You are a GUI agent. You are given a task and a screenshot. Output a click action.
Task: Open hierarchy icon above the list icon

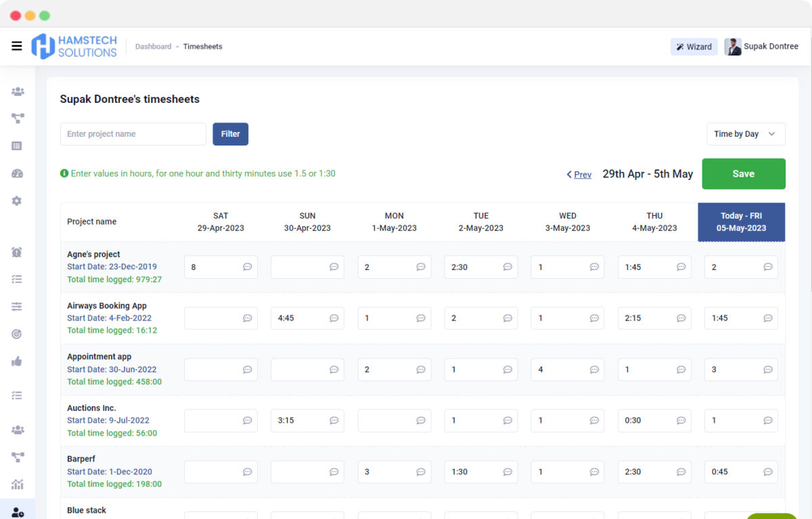point(18,118)
